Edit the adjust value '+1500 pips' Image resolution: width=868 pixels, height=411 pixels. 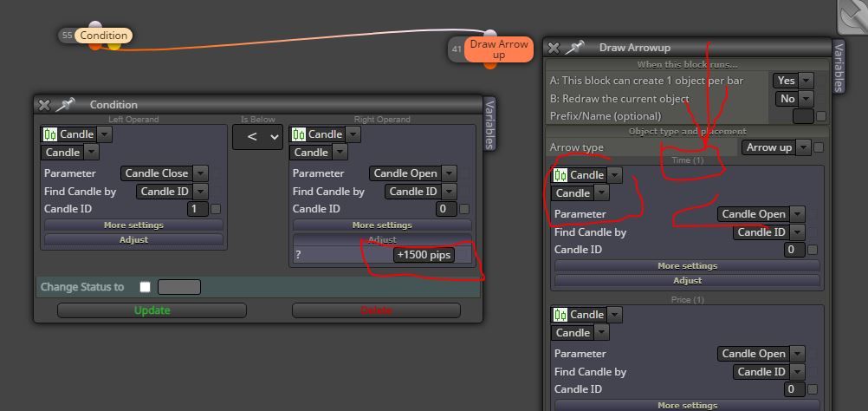pos(424,255)
